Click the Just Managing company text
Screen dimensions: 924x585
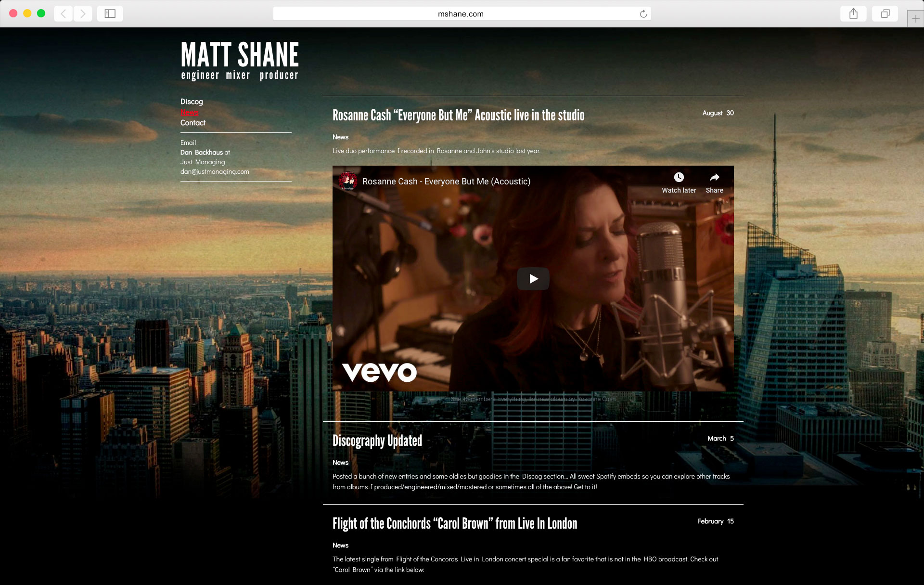203,162
